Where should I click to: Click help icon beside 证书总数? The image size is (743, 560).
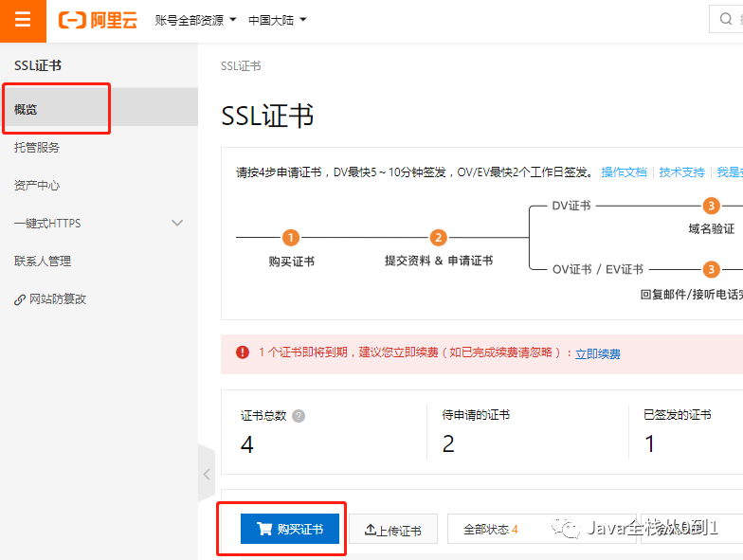click(299, 416)
